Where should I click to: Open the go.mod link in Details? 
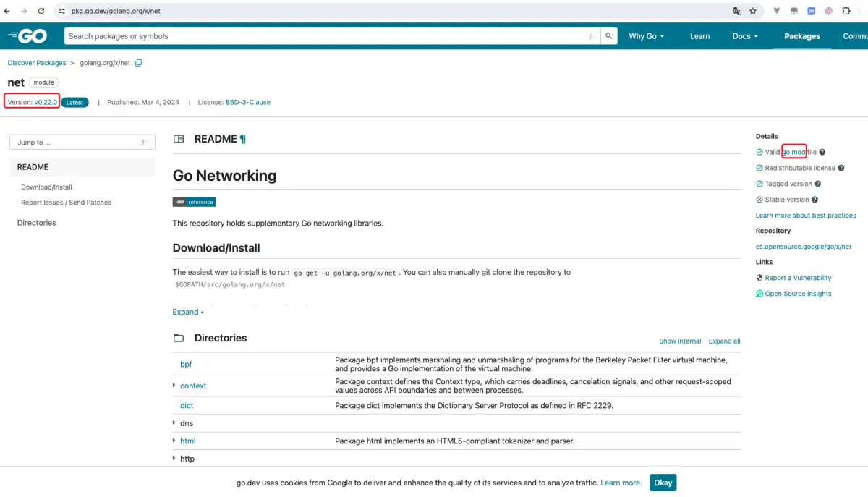[x=793, y=152]
